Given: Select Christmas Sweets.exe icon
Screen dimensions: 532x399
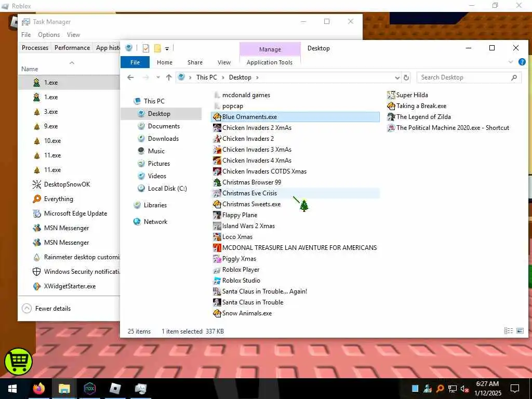Looking at the screenshot, I should point(217,204).
